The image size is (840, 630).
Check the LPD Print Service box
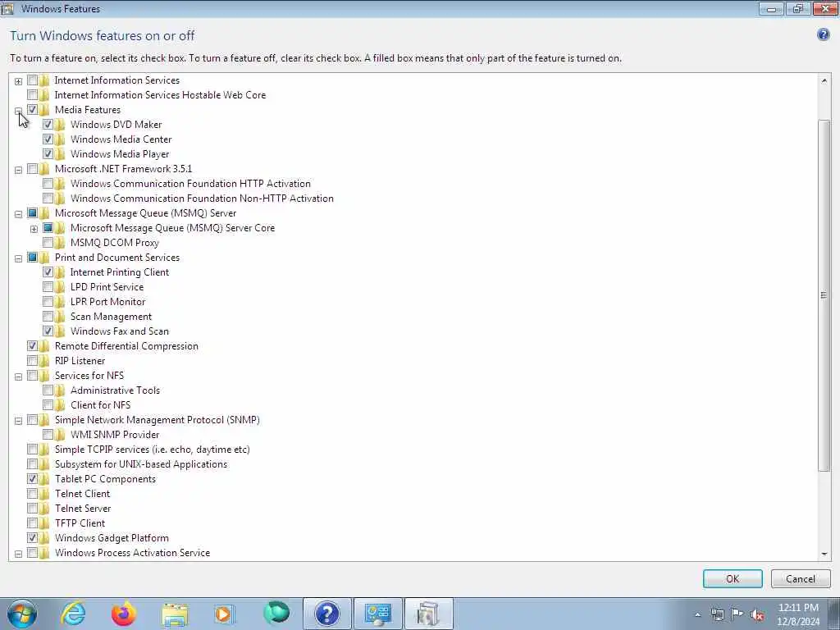tap(48, 286)
